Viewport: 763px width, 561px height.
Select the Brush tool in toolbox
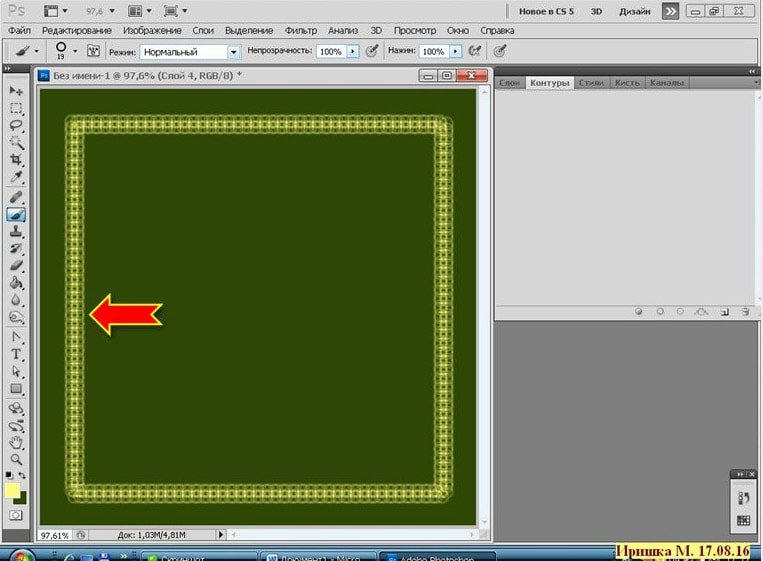(16, 213)
